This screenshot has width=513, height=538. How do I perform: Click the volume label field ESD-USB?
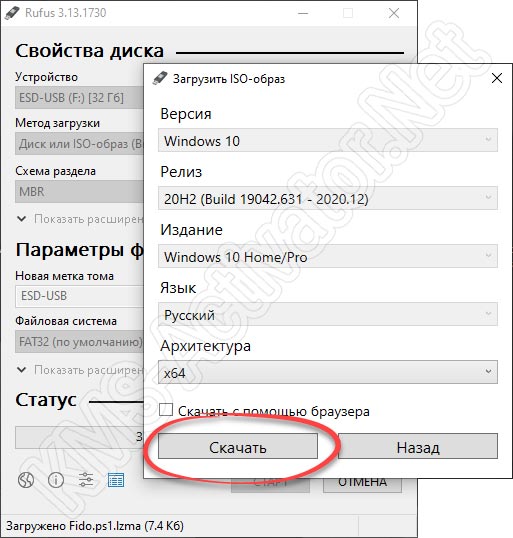80,296
